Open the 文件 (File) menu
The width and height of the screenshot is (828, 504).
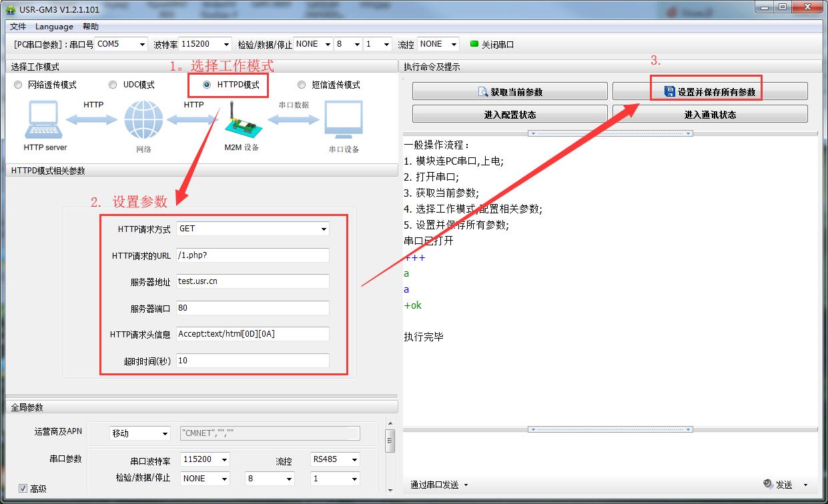[x=18, y=27]
